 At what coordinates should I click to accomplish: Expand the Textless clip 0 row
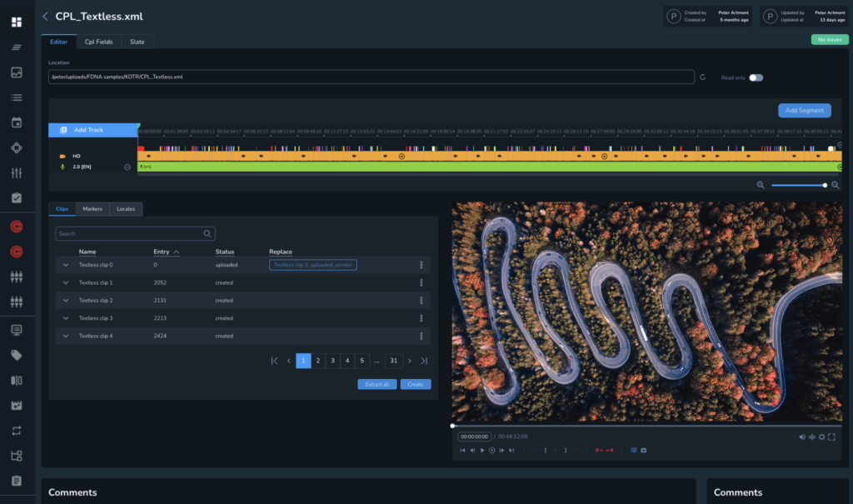coord(65,265)
